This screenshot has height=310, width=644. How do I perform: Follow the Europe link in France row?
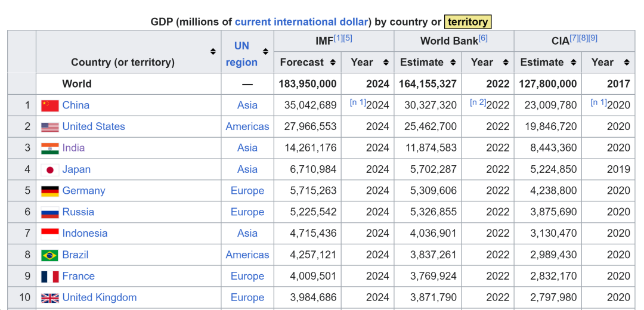[247, 276]
